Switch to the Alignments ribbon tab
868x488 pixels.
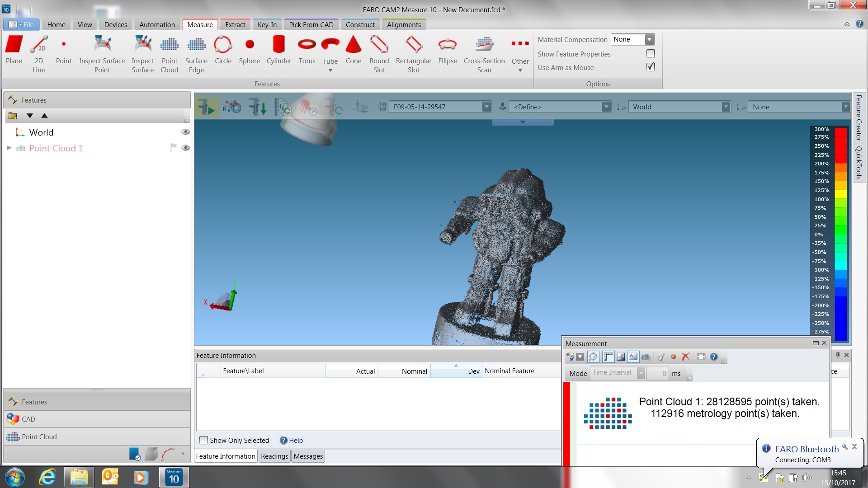(x=404, y=25)
